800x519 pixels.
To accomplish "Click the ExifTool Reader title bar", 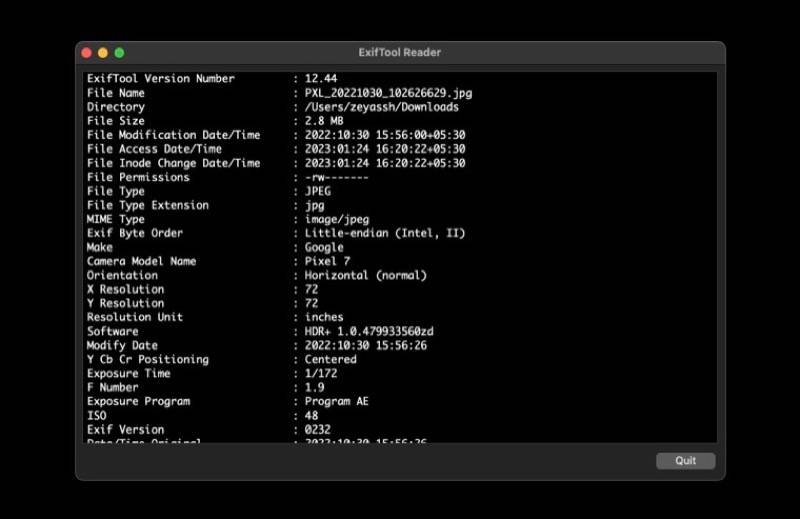I will (x=400, y=53).
